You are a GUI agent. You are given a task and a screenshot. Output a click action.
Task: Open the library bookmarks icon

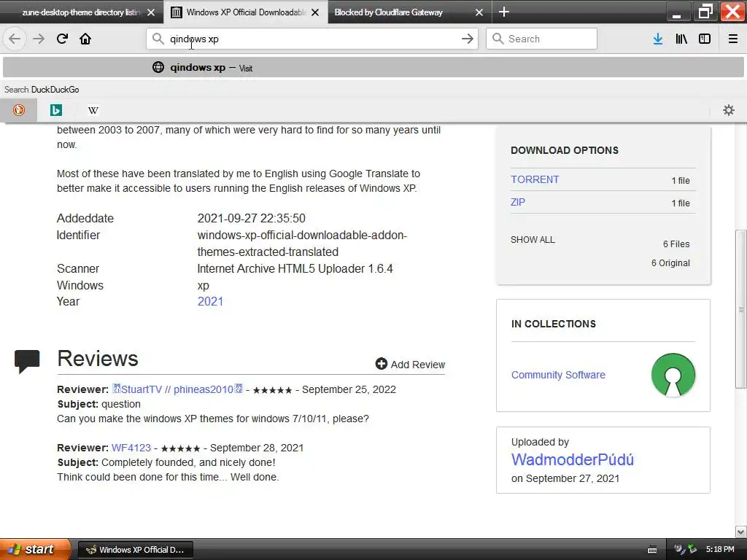[681, 39]
